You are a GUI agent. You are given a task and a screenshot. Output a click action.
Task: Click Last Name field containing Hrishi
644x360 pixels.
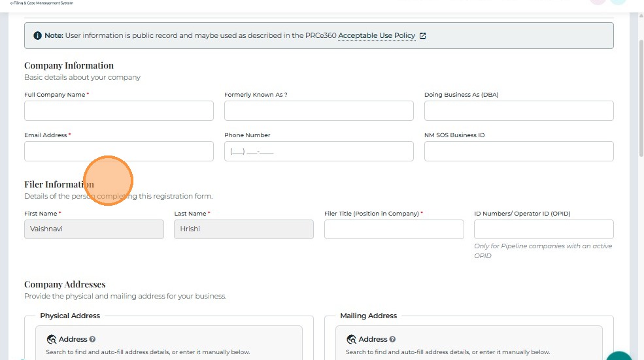click(244, 229)
